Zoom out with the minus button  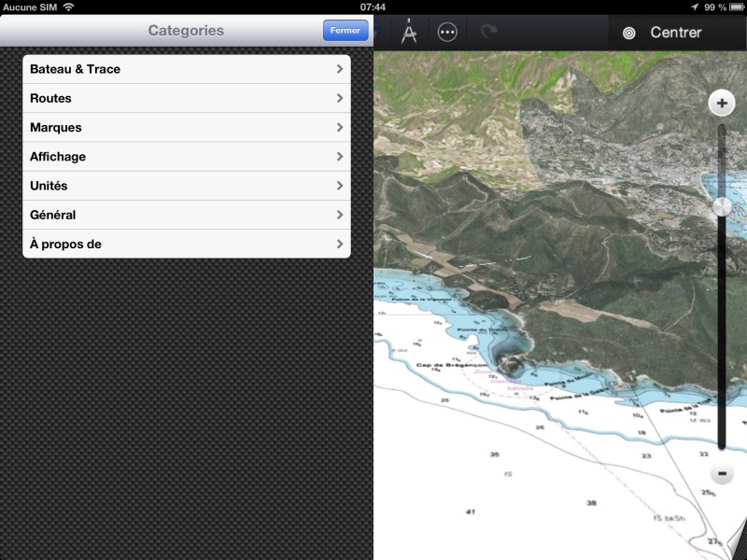(x=722, y=473)
